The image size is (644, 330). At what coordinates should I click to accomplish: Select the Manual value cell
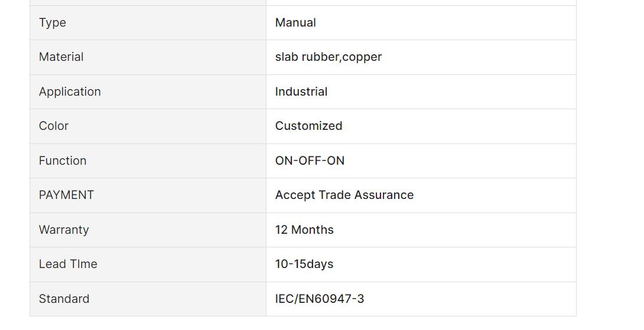pos(421,22)
